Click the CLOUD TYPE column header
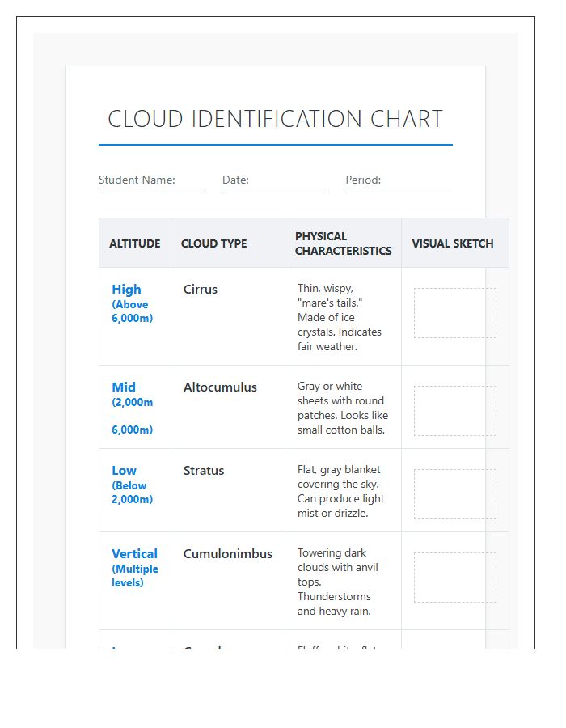Screen dimensions: 566x728 (x=228, y=243)
